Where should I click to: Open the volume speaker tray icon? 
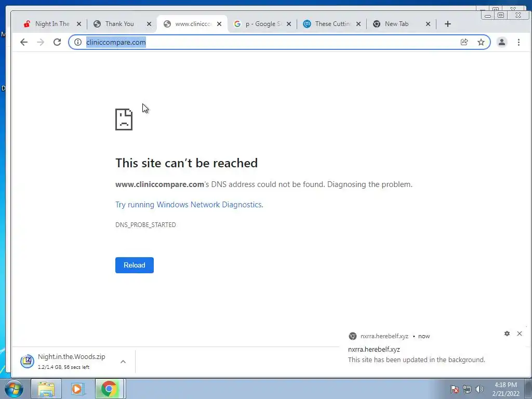(480, 389)
